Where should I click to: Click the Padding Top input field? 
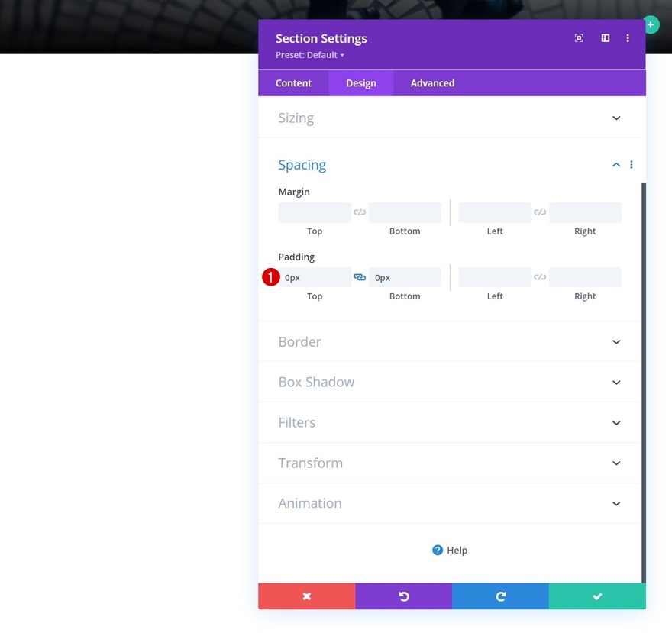tap(315, 277)
